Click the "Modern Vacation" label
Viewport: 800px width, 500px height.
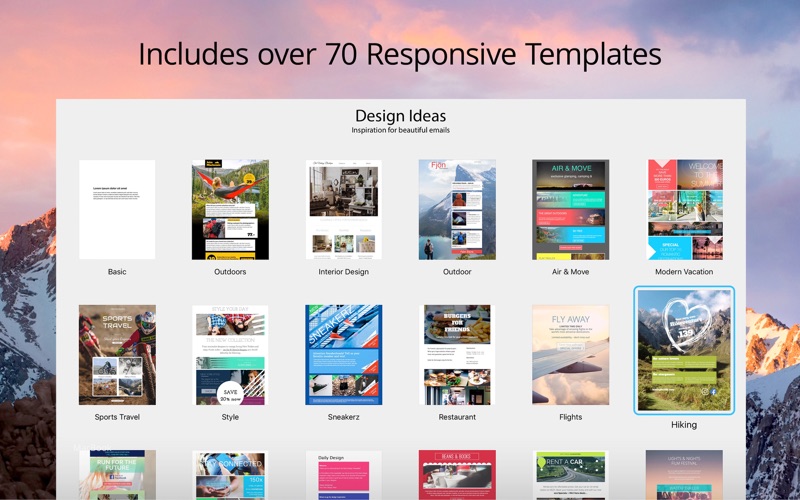[x=684, y=272]
